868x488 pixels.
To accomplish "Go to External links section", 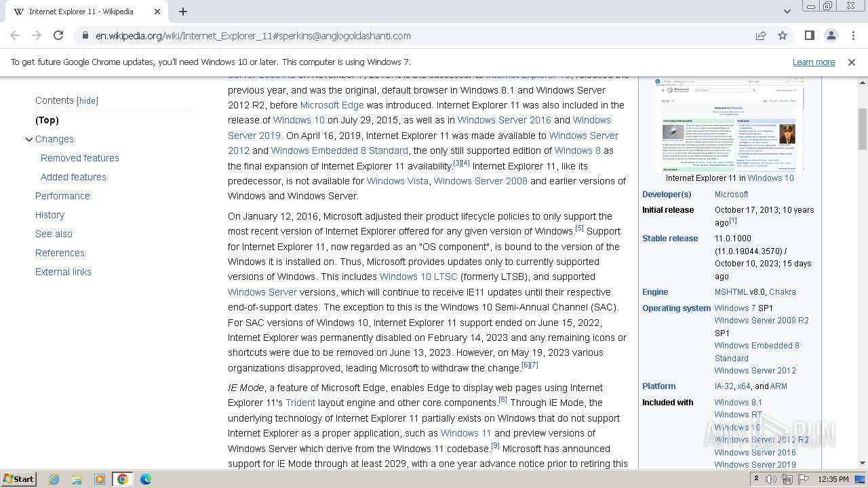I will click(63, 272).
